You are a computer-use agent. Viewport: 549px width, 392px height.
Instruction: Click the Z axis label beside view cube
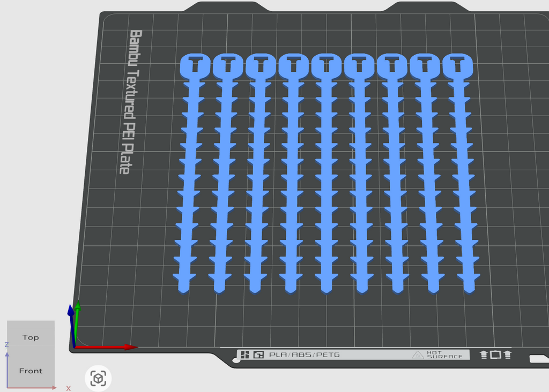click(x=6, y=345)
